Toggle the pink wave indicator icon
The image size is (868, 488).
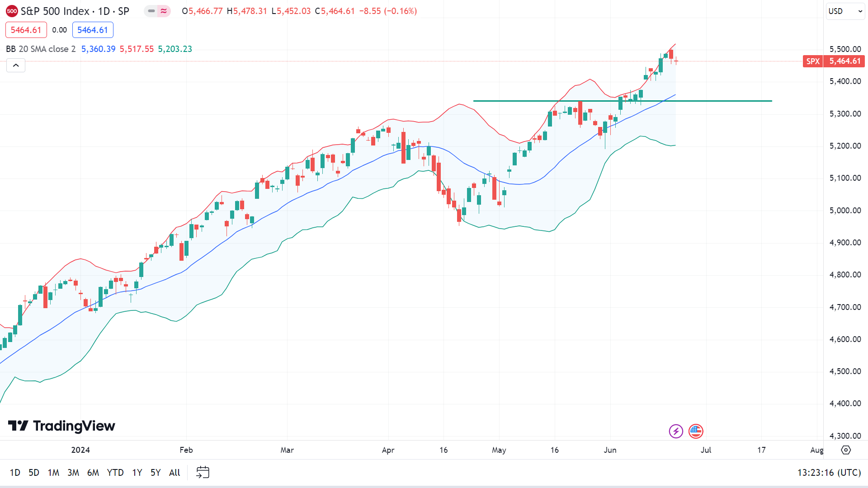coord(164,11)
